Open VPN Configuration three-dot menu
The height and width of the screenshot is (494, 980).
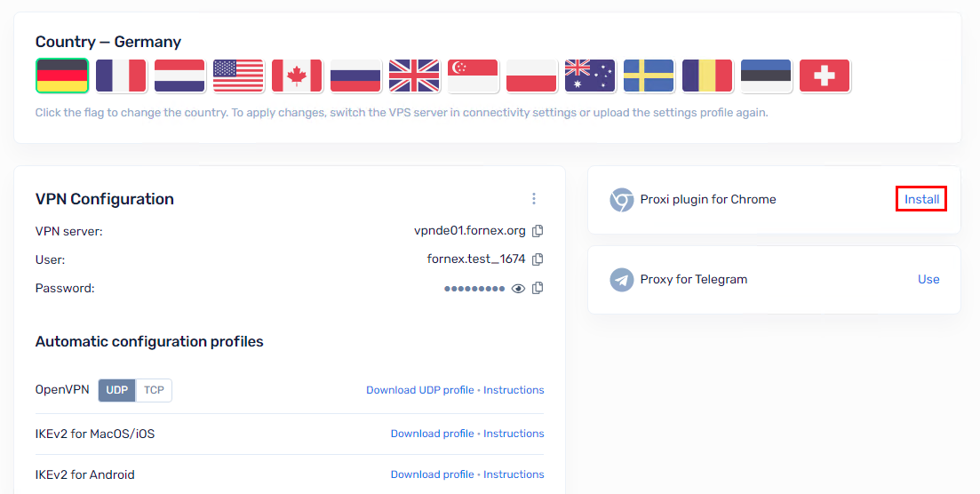coord(534,198)
